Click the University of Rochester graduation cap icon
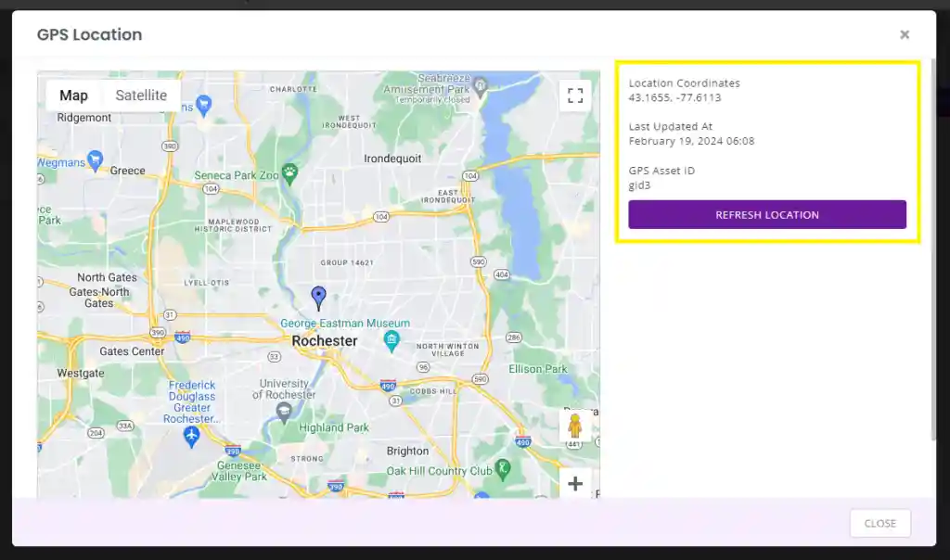The image size is (950, 560). 284,411
